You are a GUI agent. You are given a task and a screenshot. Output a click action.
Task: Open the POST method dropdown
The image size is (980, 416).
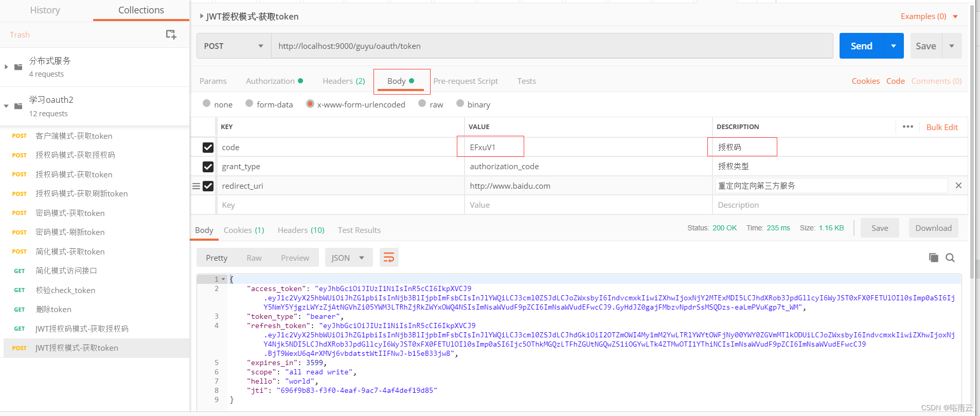234,46
